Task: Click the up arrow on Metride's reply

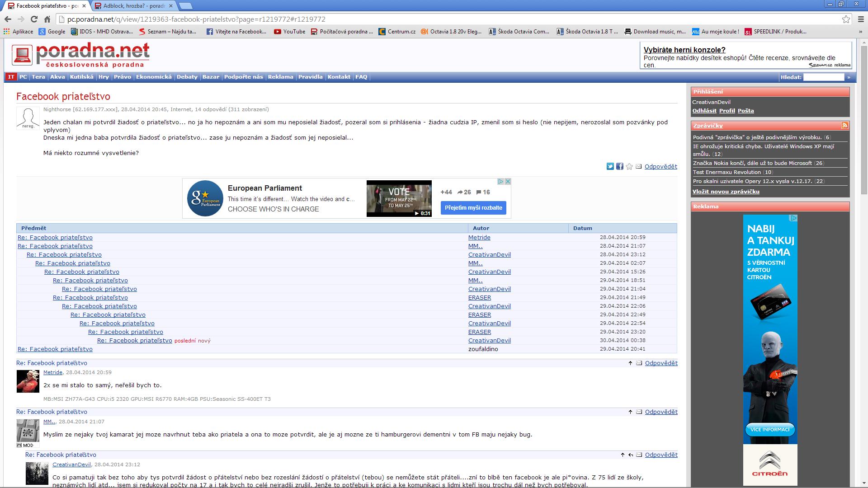Action: coord(630,363)
